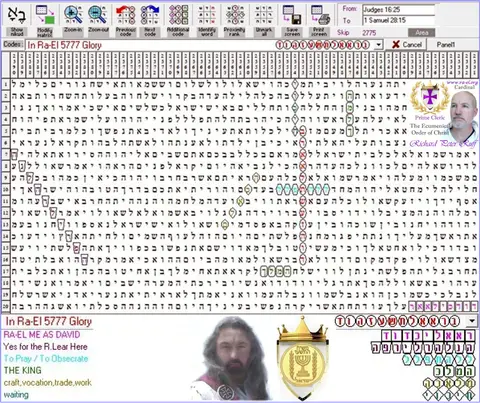The height and width of the screenshot is (403, 480).
Task: Click row number 1 in matrix margin
Action: [6, 85]
